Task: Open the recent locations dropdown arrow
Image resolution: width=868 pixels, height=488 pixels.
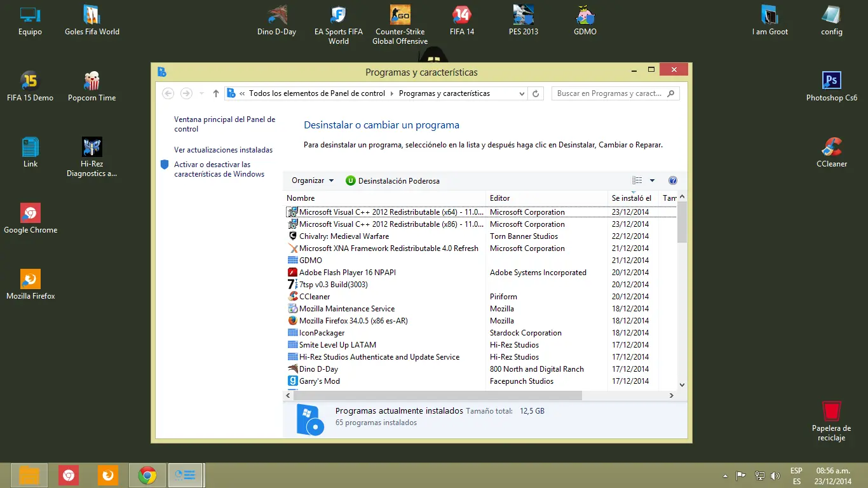Action: click(202, 93)
